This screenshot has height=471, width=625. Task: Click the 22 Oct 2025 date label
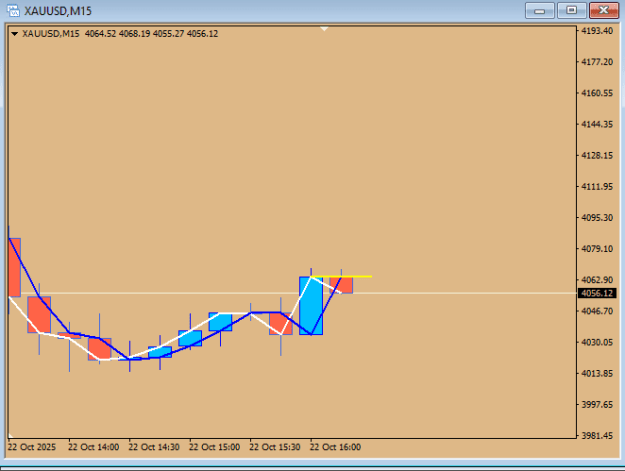(32, 447)
